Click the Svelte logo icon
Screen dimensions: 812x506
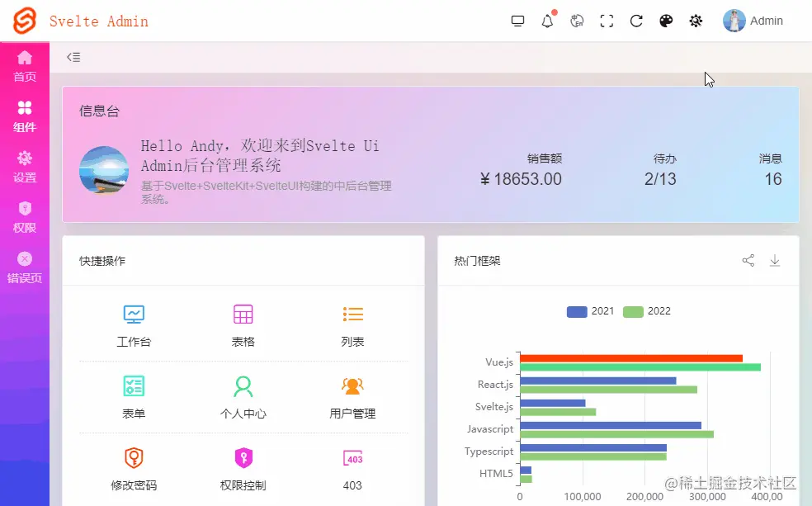(25, 21)
